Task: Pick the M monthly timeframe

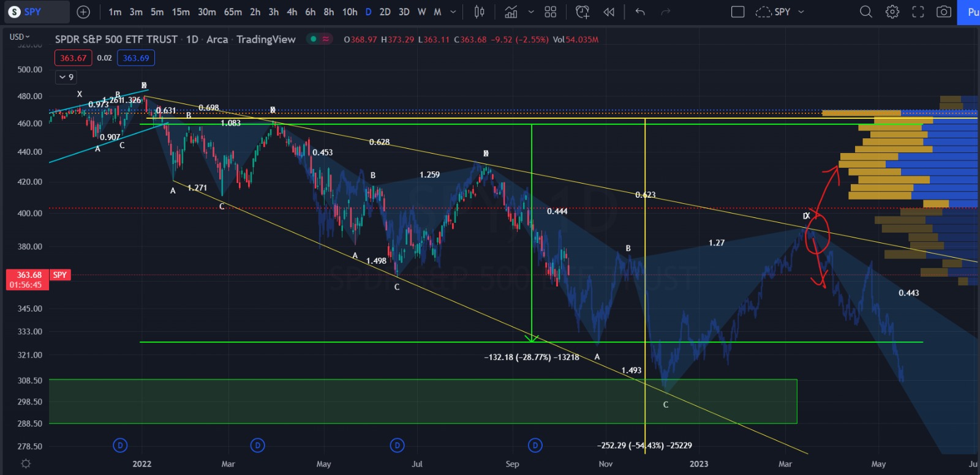Action: point(437,12)
